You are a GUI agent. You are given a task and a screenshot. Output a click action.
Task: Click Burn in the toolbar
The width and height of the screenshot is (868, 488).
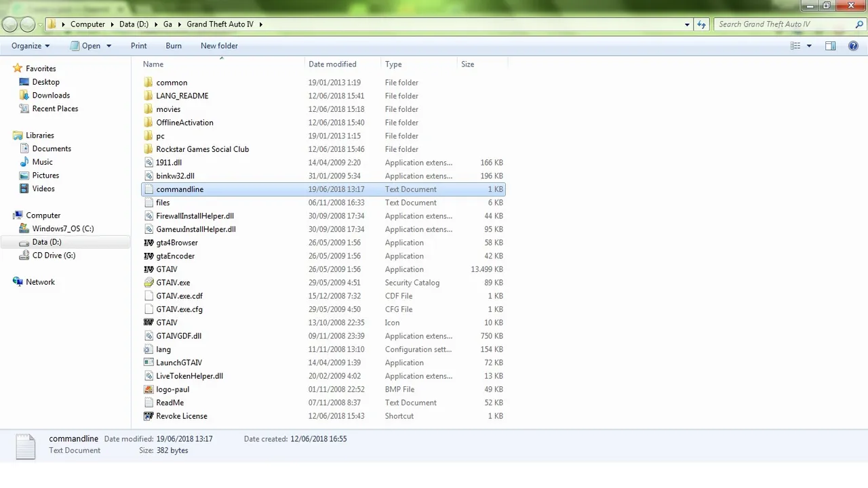point(174,46)
